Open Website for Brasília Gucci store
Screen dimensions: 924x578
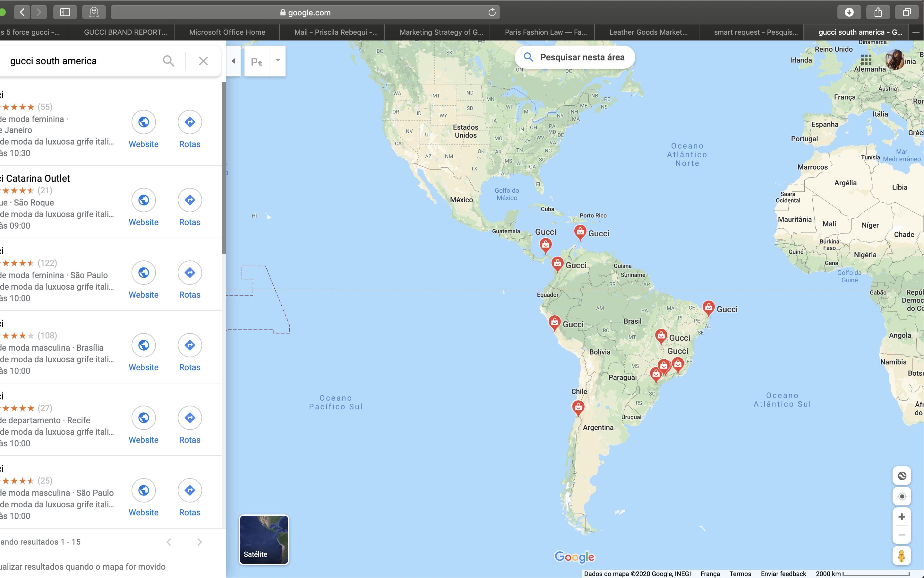tap(143, 345)
